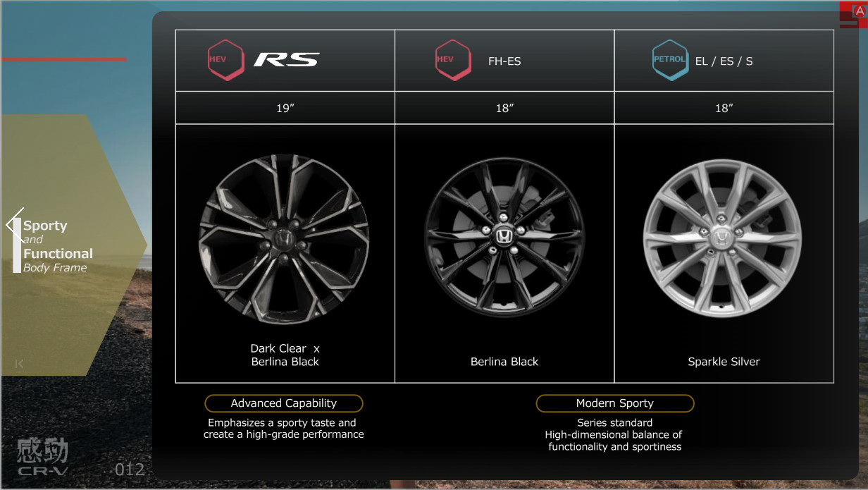
Task: Click the 19″ wheel size cell
Action: (x=285, y=108)
